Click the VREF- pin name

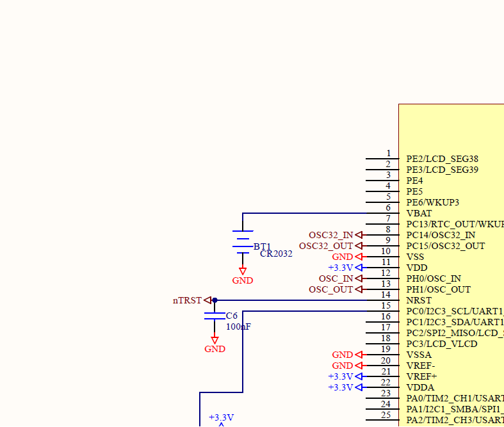[421, 366]
